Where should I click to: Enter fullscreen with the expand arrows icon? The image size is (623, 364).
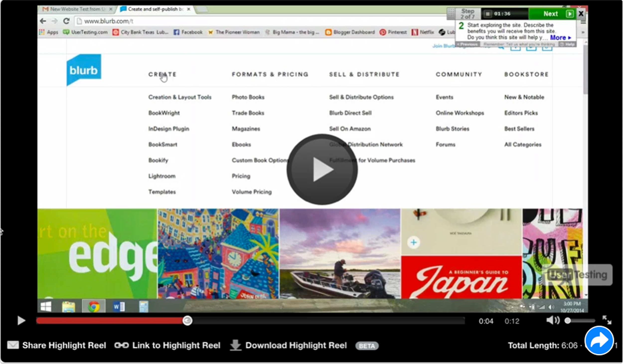coord(607,320)
